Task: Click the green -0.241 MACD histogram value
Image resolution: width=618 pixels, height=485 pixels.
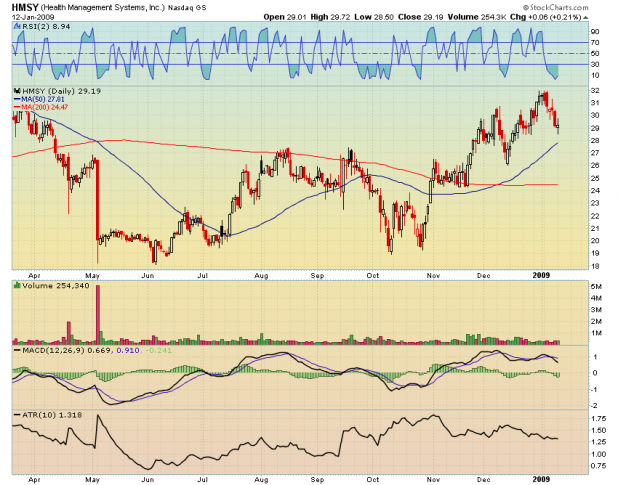Action: [158, 350]
